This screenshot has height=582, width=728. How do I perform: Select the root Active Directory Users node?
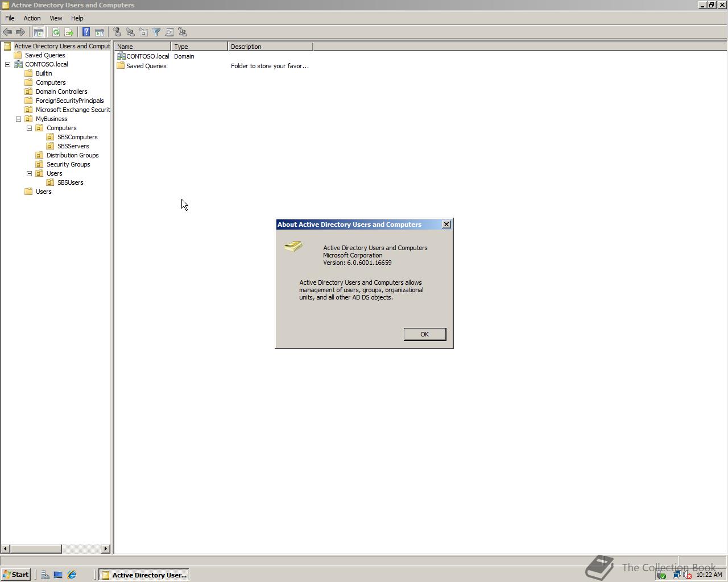[61, 46]
